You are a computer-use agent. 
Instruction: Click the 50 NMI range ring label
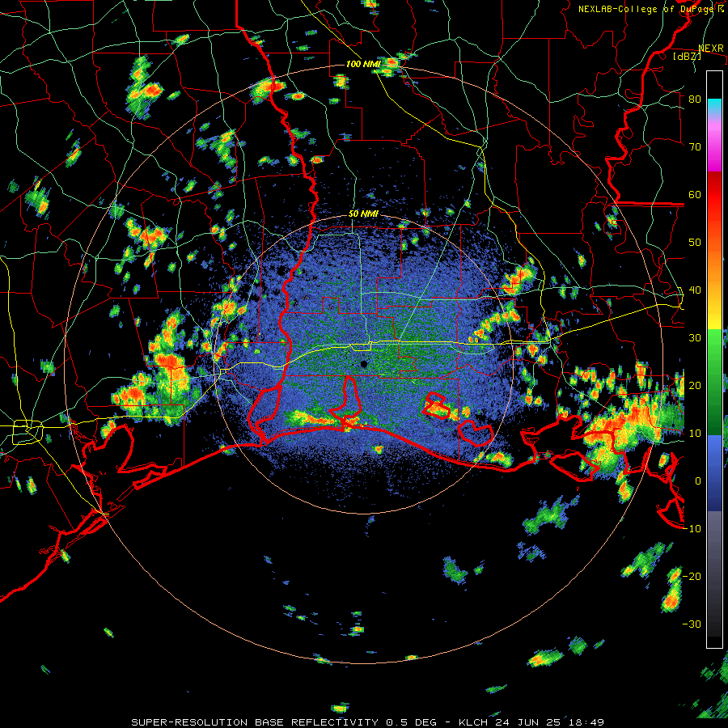363,214
